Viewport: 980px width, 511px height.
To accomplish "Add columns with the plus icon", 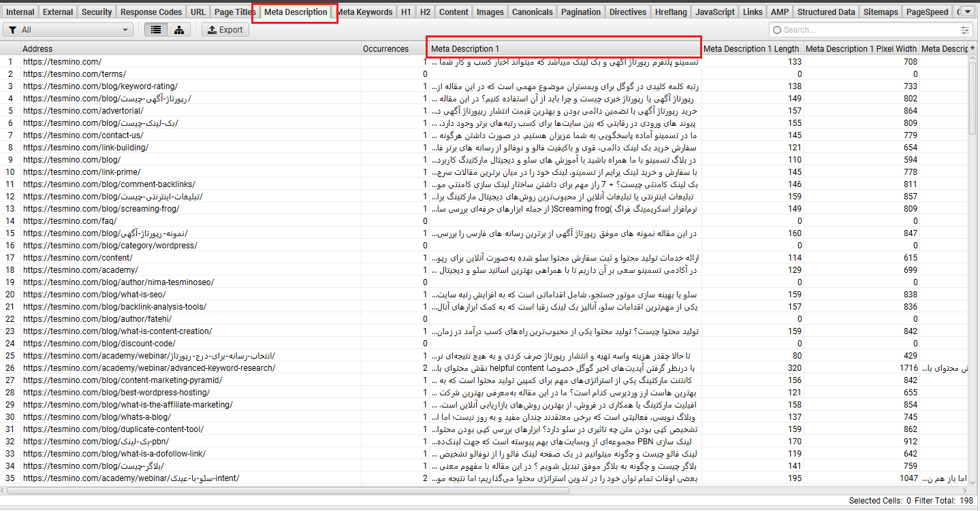I will click(x=973, y=48).
